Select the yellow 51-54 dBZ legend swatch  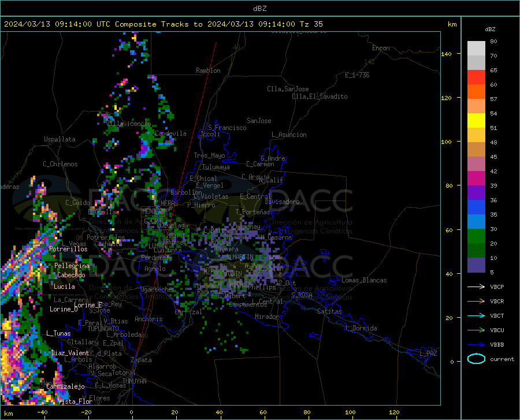(x=476, y=121)
